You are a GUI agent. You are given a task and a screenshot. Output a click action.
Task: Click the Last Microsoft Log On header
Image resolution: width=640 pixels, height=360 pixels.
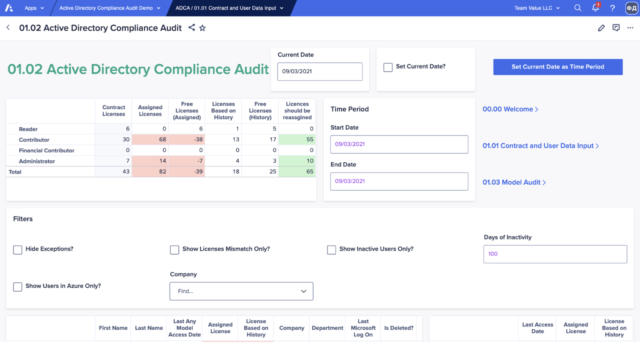(363, 328)
